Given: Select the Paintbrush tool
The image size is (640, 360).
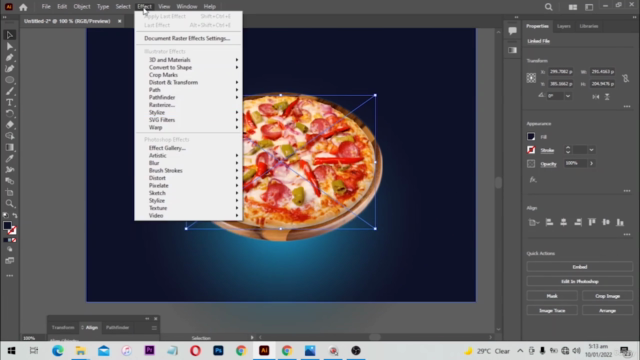Looking at the screenshot, I should [x=9, y=91].
